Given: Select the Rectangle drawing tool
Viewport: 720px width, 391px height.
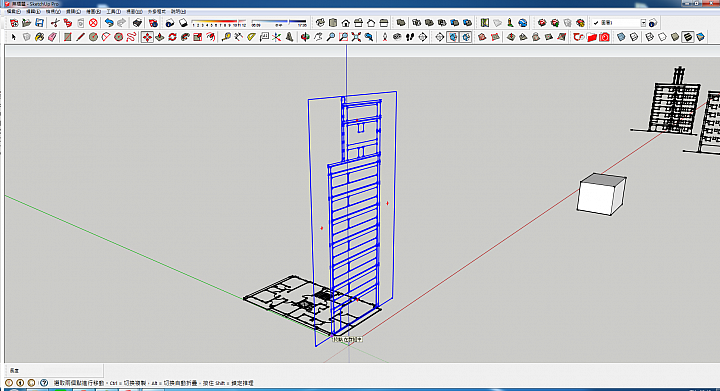Looking at the screenshot, I should coord(68,37).
